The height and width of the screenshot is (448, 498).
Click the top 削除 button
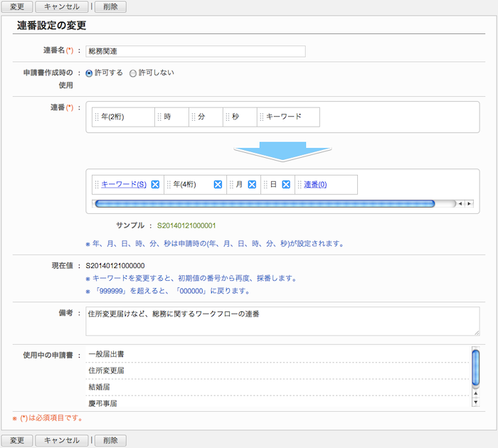pyautogui.click(x=110, y=6)
